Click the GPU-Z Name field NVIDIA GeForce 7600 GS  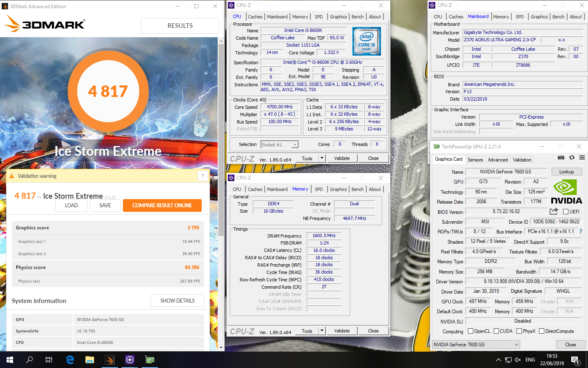point(506,172)
